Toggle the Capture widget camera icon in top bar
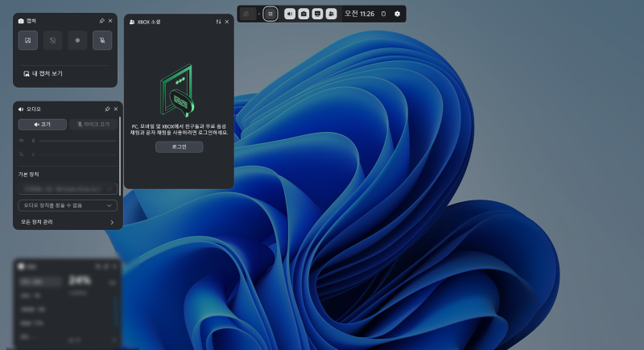 [x=303, y=14]
